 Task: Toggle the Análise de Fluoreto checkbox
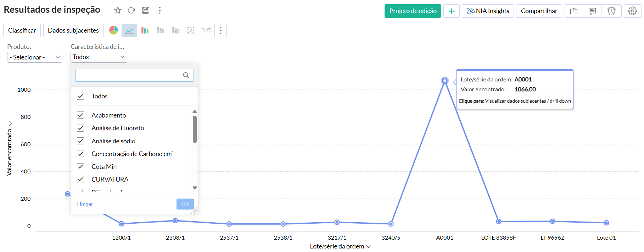[81, 128]
